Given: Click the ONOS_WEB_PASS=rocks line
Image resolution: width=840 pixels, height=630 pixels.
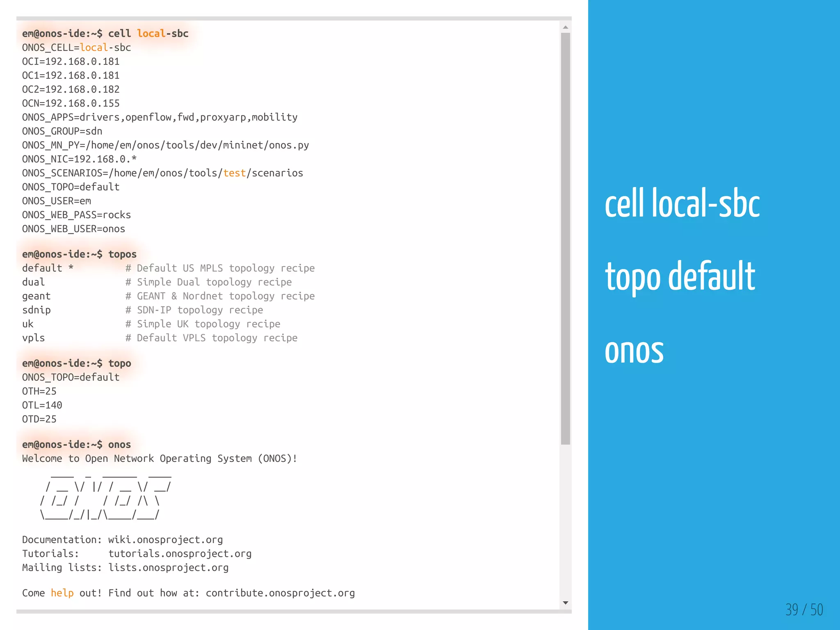Looking at the screenshot, I should tap(77, 215).
